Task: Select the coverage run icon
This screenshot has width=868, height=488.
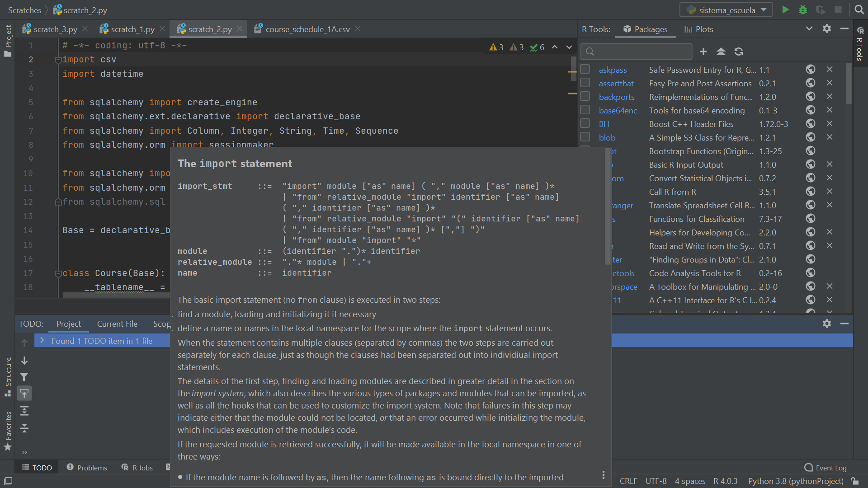Action: 820,9
